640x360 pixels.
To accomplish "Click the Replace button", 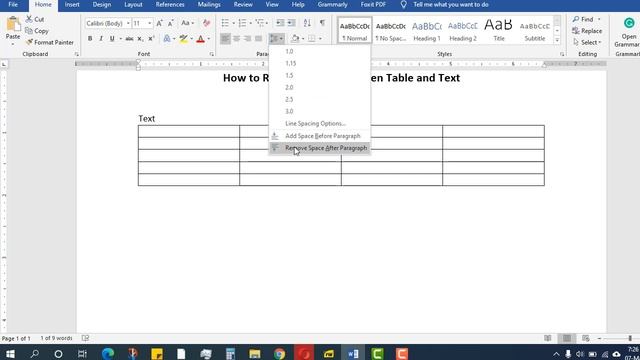I will pos(587,31).
